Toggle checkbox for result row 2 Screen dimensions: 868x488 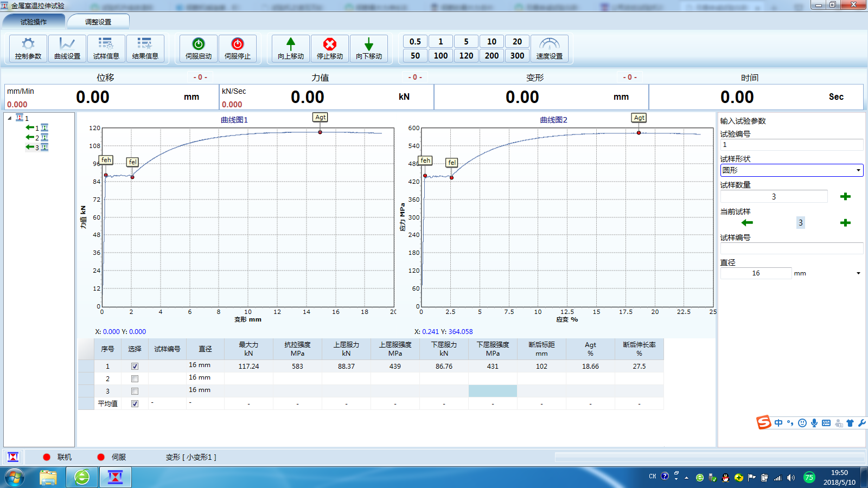tap(135, 379)
